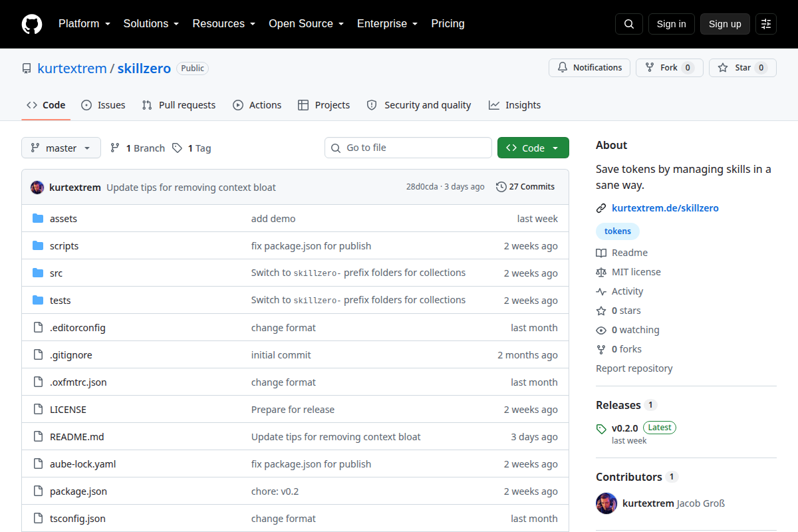This screenshot has width=798, height=532.
Task: Switch to the Projects tab
Action: tap(324, 105)
